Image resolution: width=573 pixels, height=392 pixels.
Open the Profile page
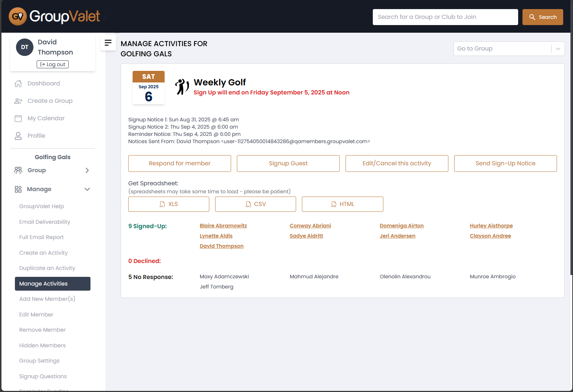36,136
